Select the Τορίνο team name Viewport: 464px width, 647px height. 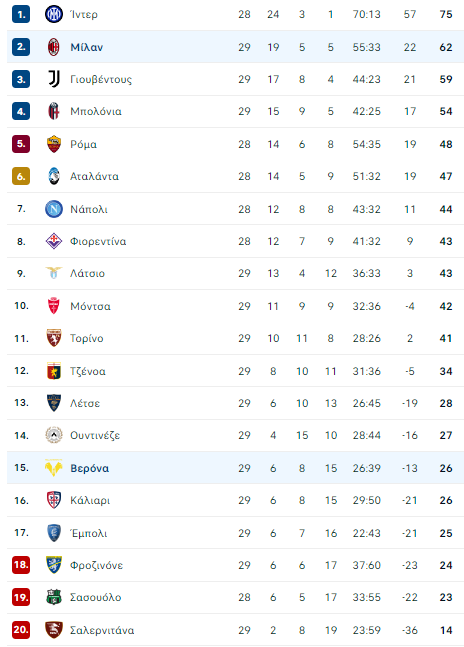click(x=87, y=338)
